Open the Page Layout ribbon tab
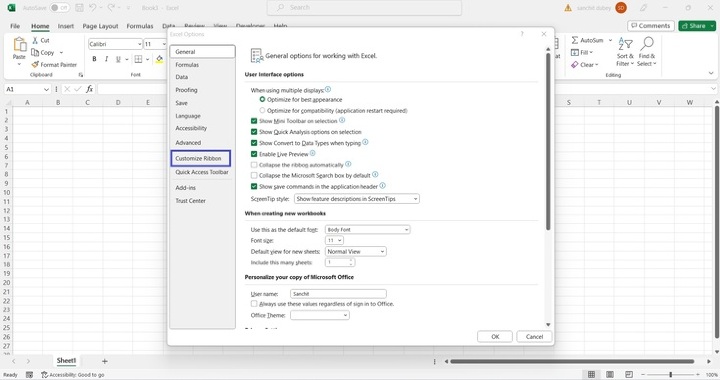Screen dimensions: 720x380 click(100, 26)
